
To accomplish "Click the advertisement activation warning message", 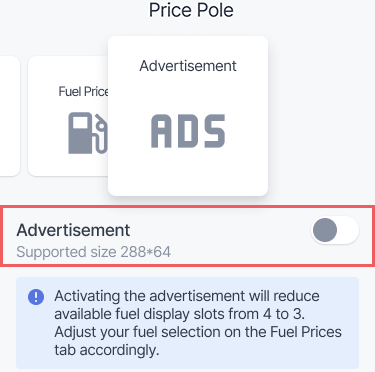I will (198, 323).
